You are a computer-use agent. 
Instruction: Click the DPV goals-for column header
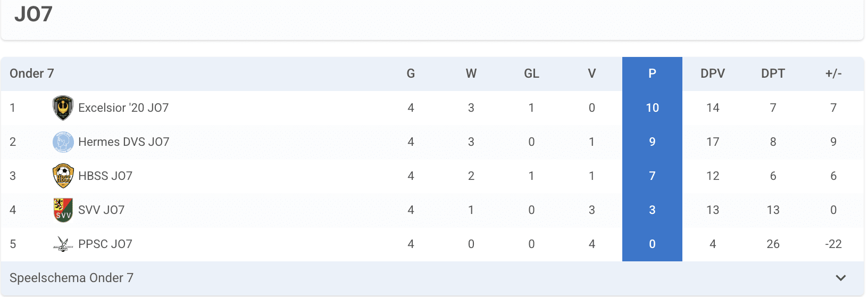pyautogui.click(x=713, y=73)
